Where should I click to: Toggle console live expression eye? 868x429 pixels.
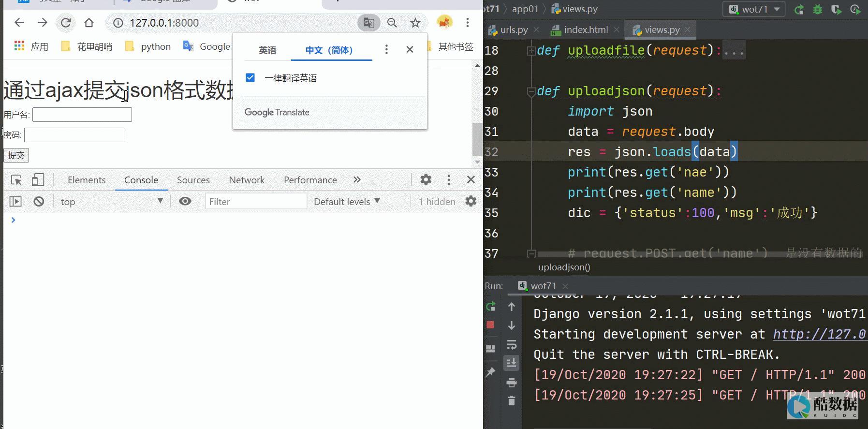(x=185, y=201)
